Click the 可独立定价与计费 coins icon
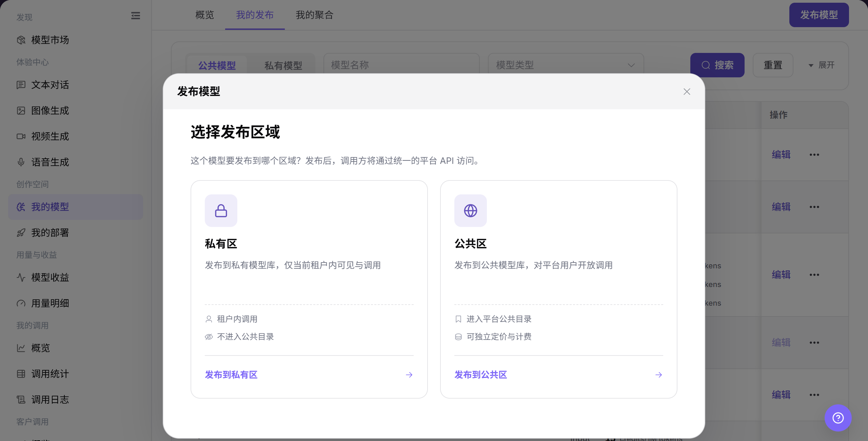Image resolution: width=868 pixels, height=441 pixels. pos(458,337)
